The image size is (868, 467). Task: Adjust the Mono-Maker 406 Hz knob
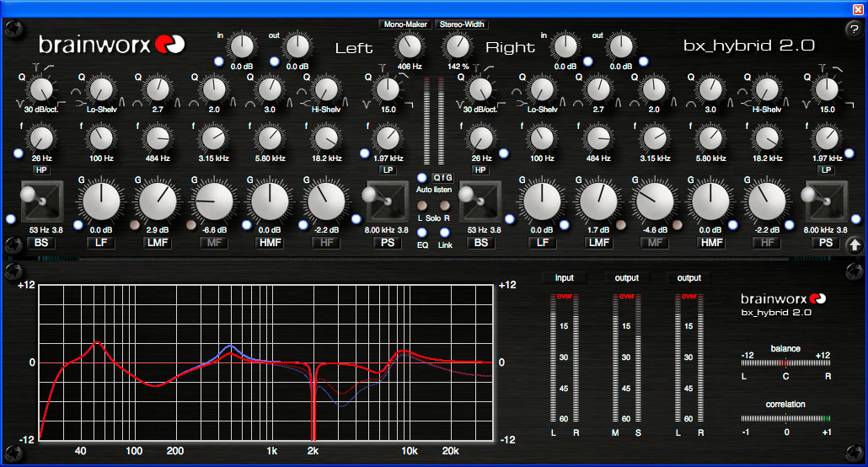(410, 46)
